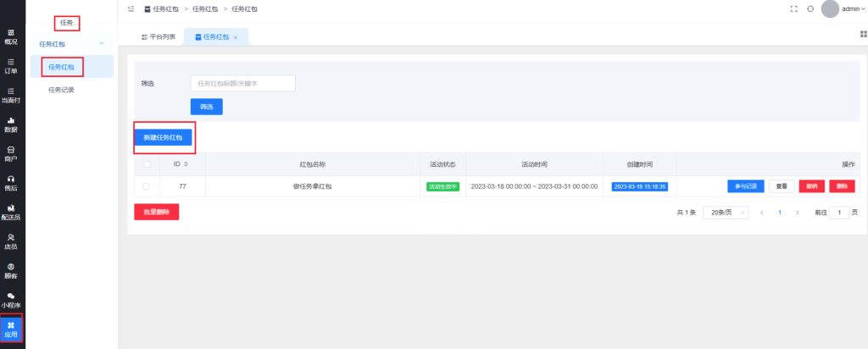Open 任务记录 in the side menu
Screen dimensions: 868x349
coord(61,89)
